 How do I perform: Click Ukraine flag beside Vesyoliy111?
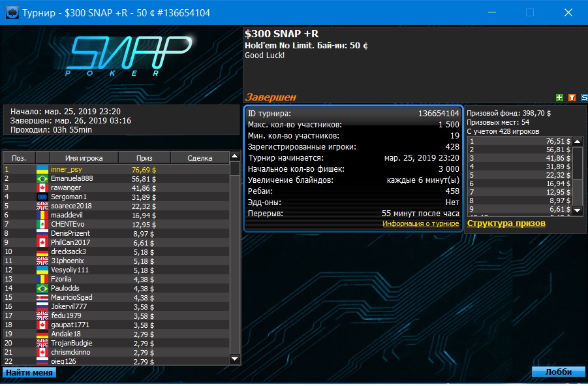(42, 270)
